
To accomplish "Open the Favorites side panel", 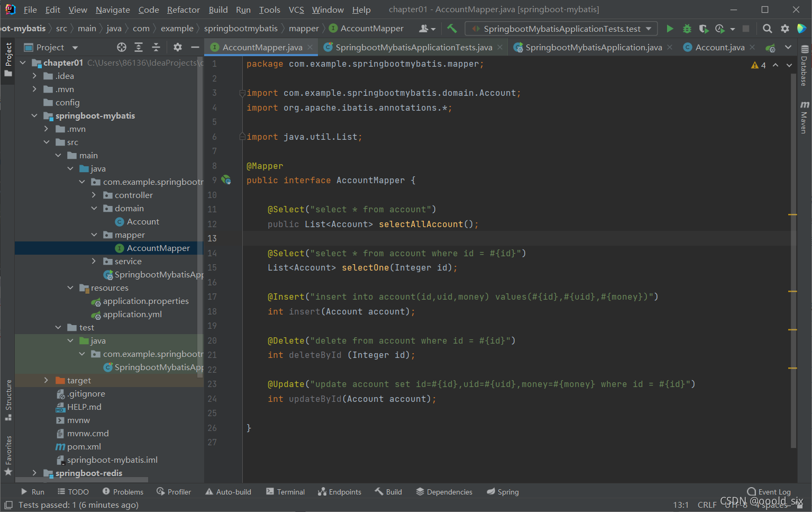I will (8, 455).
